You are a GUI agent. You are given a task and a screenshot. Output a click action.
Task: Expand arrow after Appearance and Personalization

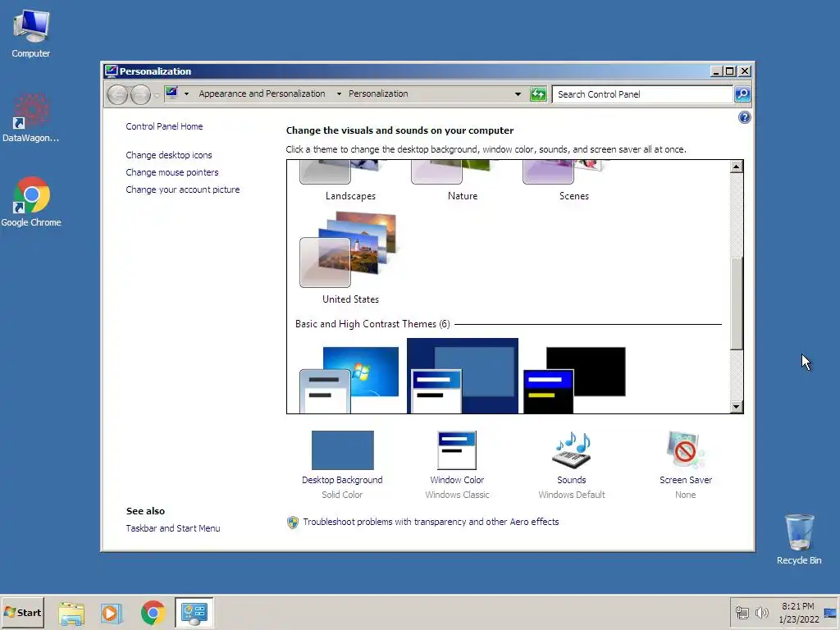pos(339,94)
